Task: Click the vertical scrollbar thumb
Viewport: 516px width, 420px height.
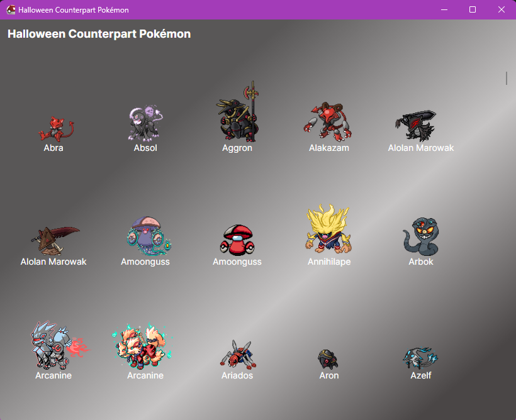Action: coord(507,78)
